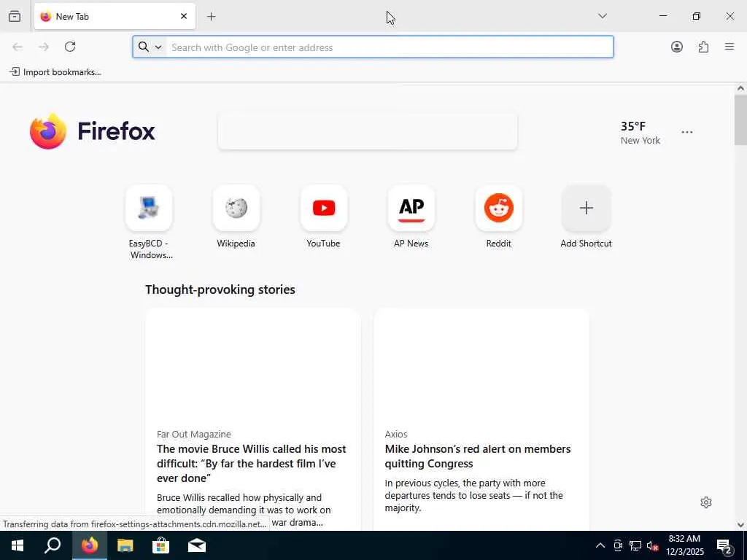Open File Explorer from taskbar
Image resolution: width=747 pixels, height=560 pixels.
[125, 545]
